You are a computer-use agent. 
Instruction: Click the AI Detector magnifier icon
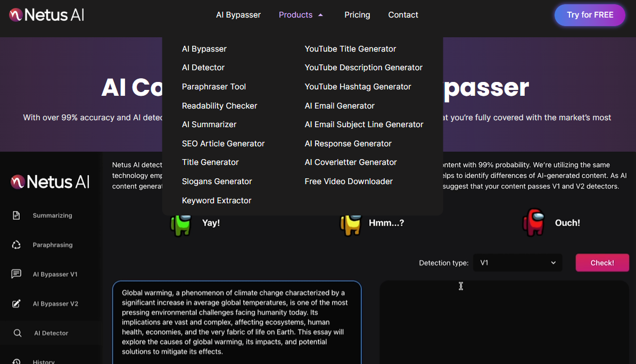(18, 333)
